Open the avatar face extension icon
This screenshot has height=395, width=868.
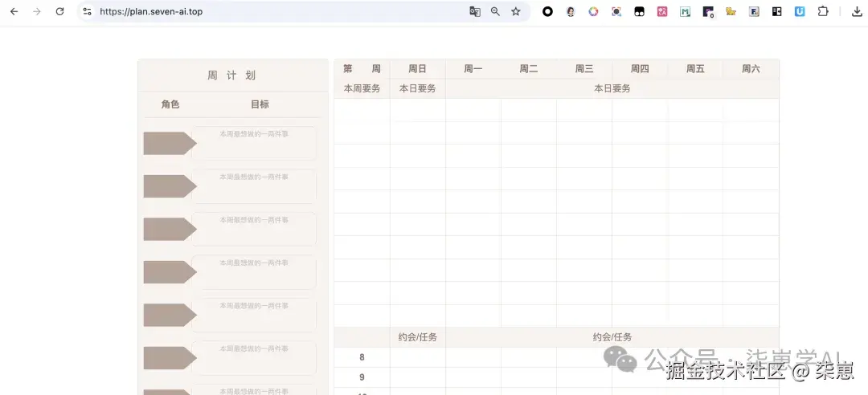(571, 11)
